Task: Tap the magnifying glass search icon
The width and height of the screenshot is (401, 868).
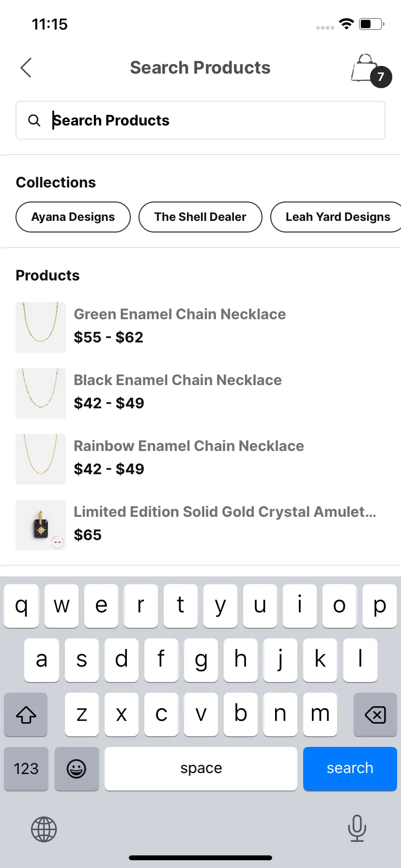Action: (x=34, y=120)
